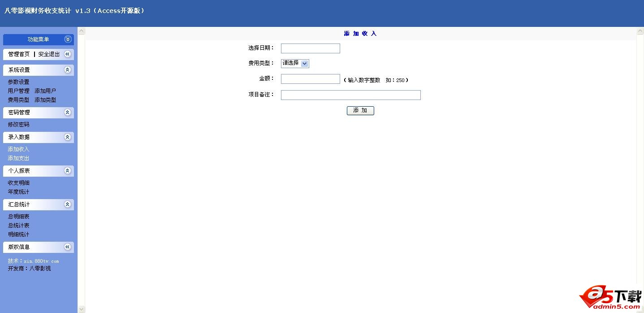Click the xin.880tv.com tech text
This screenshot has height=313, width=644.
tap(41, 261)
